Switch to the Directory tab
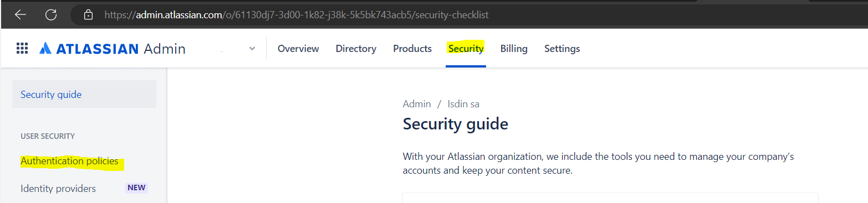Viewport: 868px width, 203px height. (x=356, y=49)
